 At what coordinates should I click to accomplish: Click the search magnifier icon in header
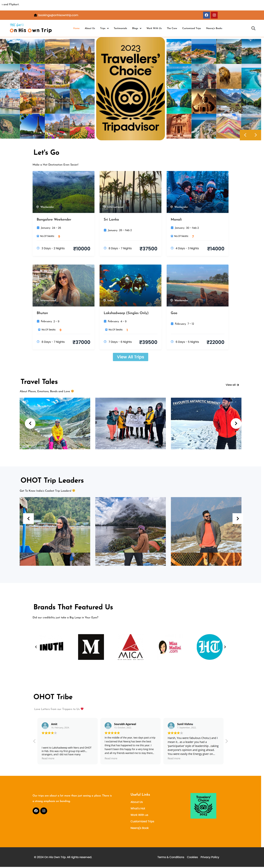253,28
